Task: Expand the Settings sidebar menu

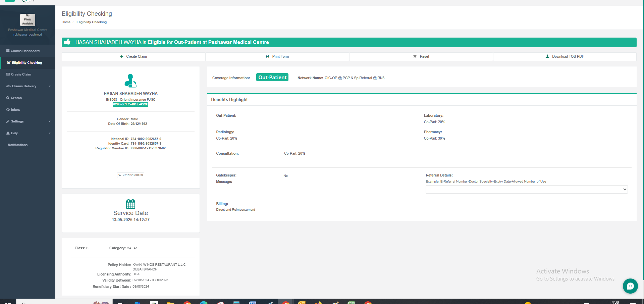Action: coord(28,121)
